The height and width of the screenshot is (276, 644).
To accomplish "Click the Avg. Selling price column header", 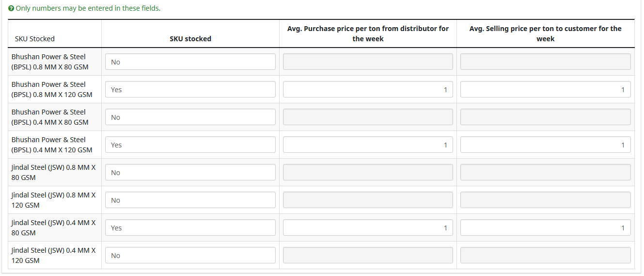I will click(x=545, y=33).
